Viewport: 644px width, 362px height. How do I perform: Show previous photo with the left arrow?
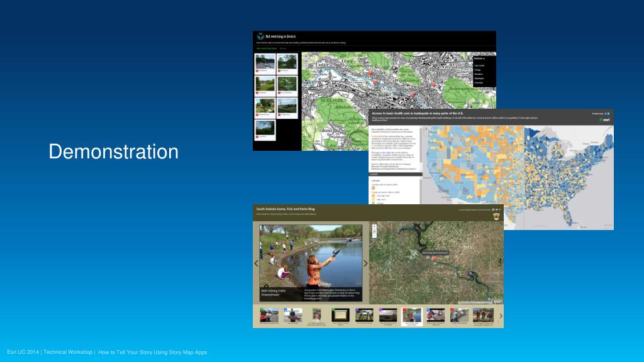pos(257,263)
